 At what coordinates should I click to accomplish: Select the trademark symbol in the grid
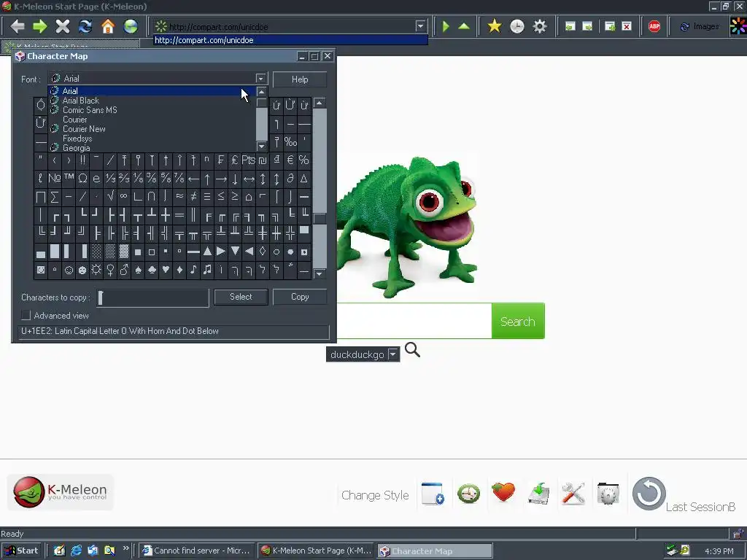(x=69, y=178)
